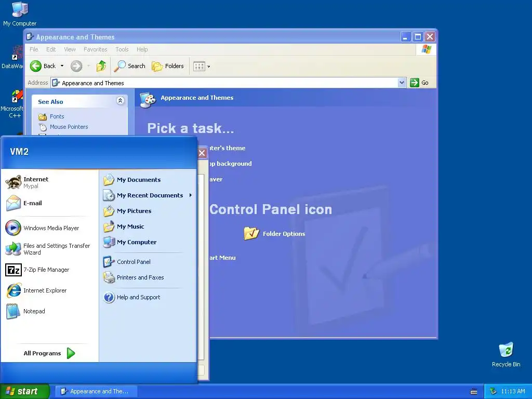
Task: Click the Search toolbar button
Action: click(x=129, y=66)
